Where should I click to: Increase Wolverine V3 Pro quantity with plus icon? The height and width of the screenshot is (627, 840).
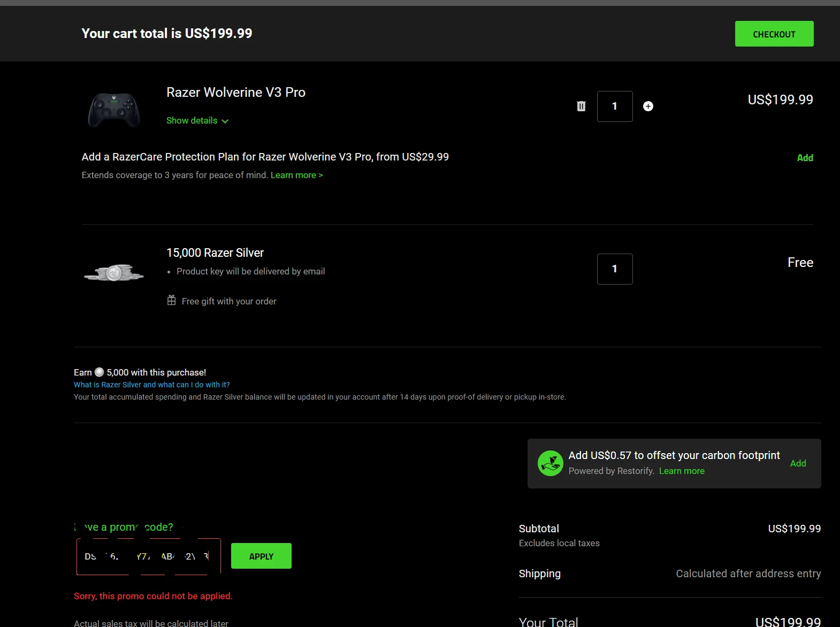point(648,106)
